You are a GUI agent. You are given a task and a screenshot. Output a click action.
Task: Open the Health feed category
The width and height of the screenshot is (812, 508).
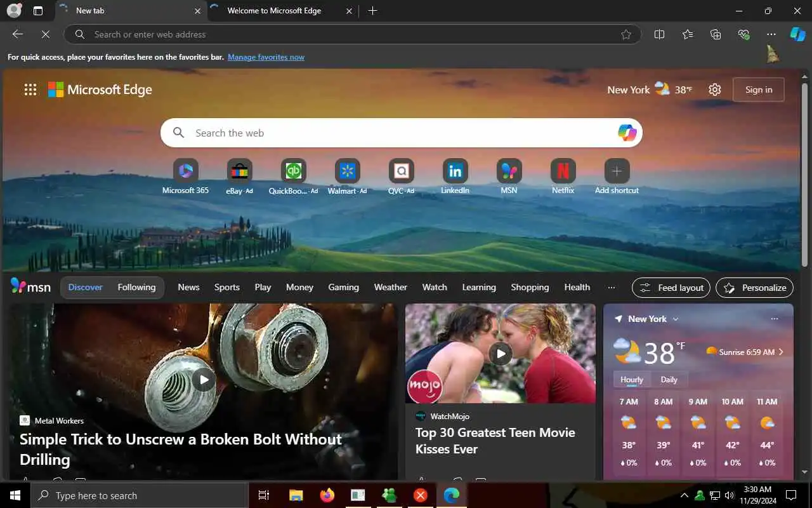click(x=577, y=287)
